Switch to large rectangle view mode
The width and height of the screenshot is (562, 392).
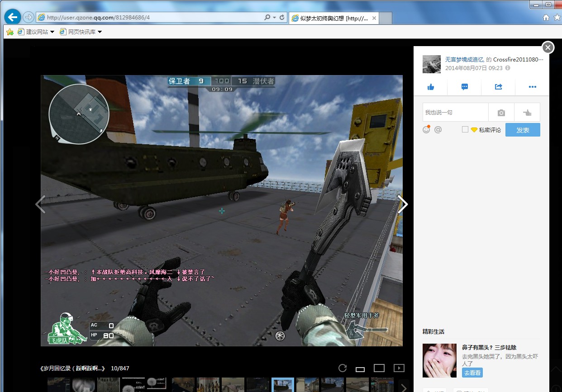point(379,368)
